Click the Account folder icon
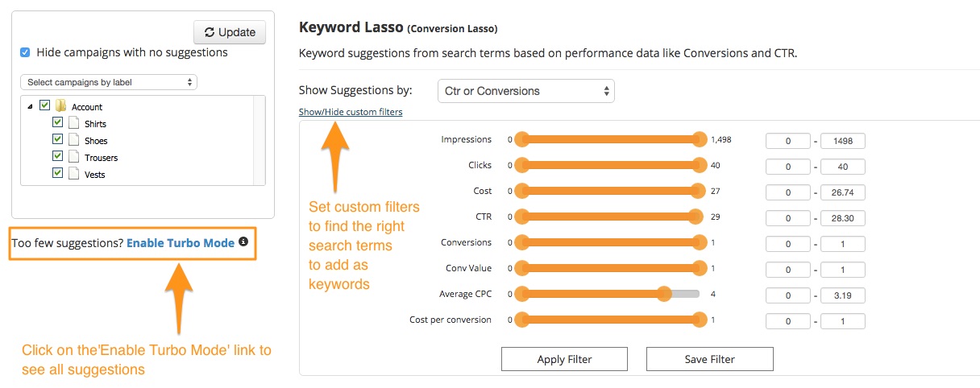The image size is (980, 388). click(x=60, y=106)
